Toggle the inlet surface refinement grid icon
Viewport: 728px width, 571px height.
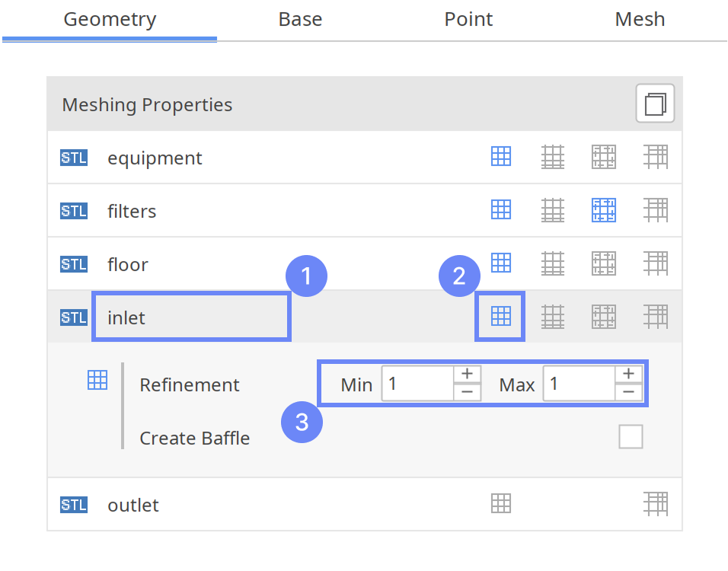pyautogui.click(x=500, y=316)
